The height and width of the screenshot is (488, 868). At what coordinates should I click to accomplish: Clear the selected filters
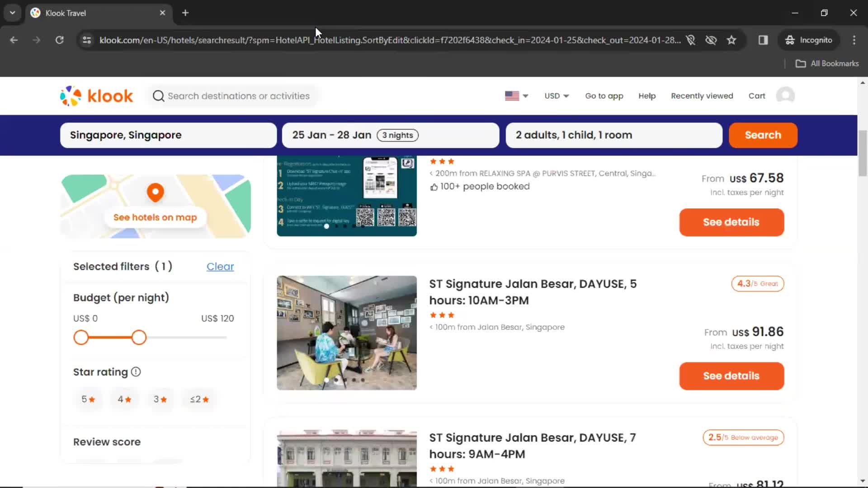220,267
